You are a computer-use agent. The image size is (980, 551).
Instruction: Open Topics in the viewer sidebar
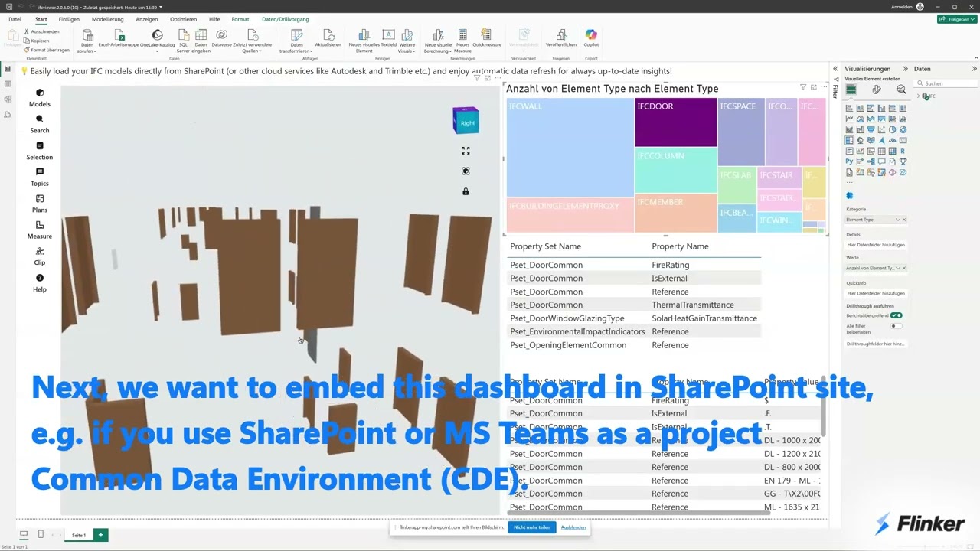40,177
